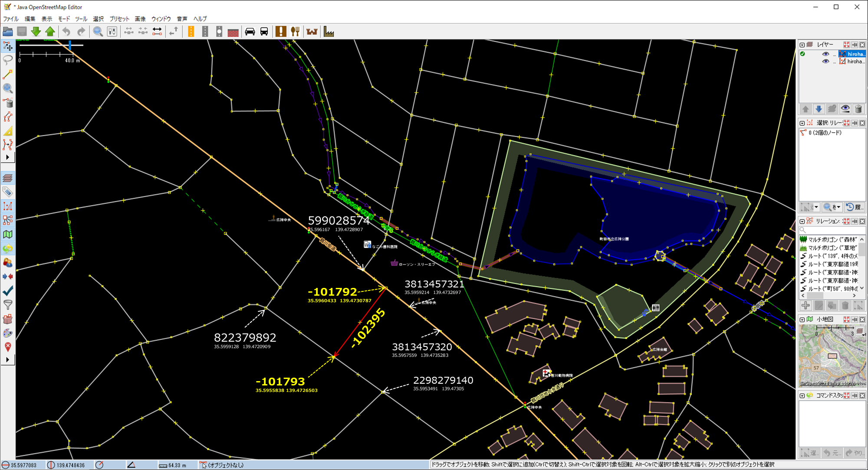Open the search magnifier in toolbar
The image size is (868, 470).
pos(98,32)
